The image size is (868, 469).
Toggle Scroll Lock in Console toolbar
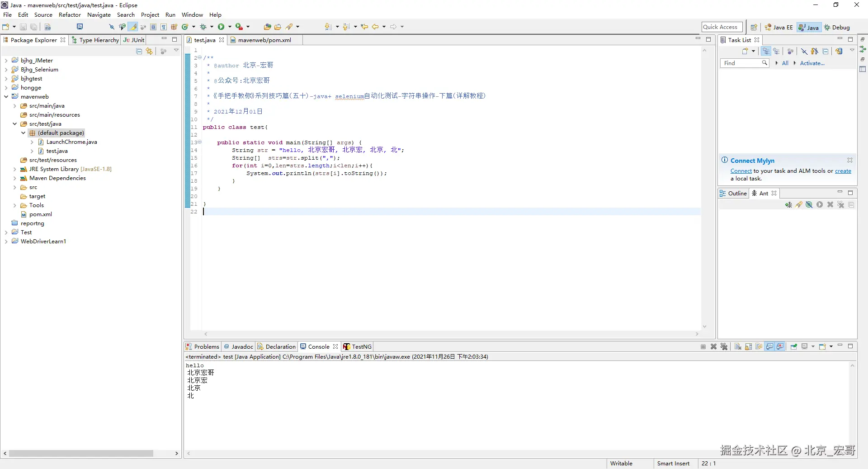749,346
